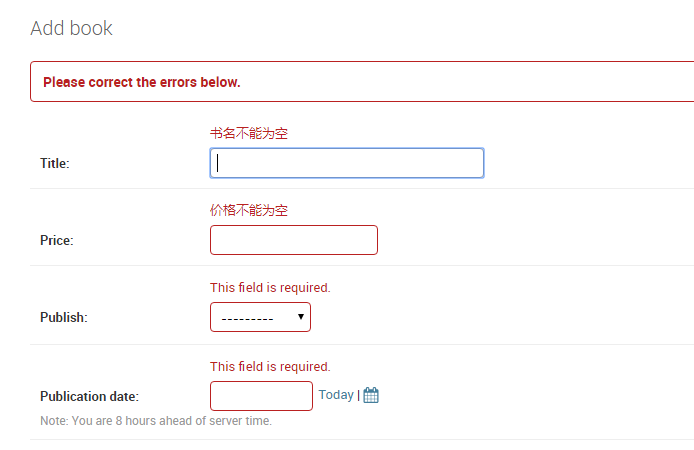This screenshot has height=450, width=694.
Task: Select the Publication date input field
Action: pos(261,396)
